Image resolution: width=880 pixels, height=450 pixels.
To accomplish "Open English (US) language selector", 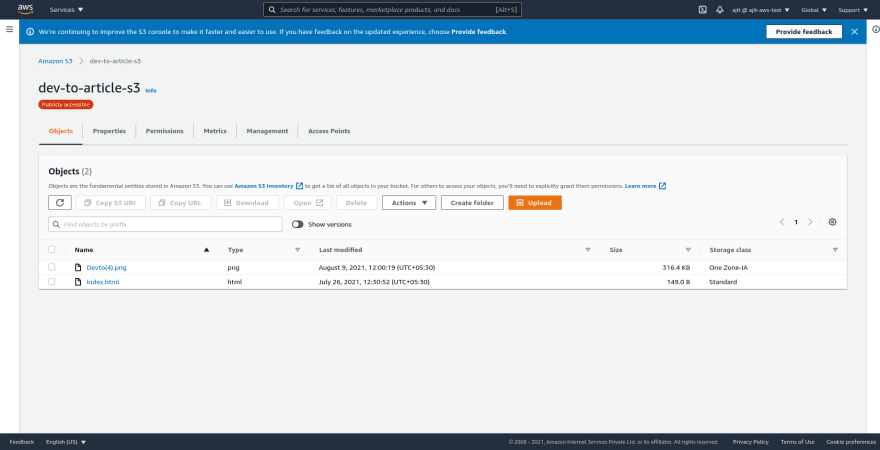I will coord(66,442).
